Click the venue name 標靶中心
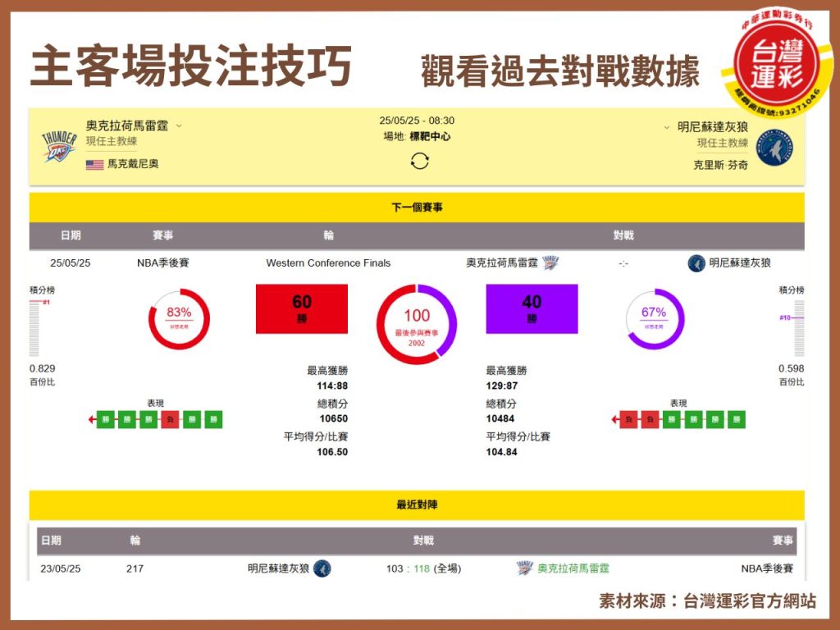Image resolution: width=840 pixels, height=630 pixels. coord(430,137)
